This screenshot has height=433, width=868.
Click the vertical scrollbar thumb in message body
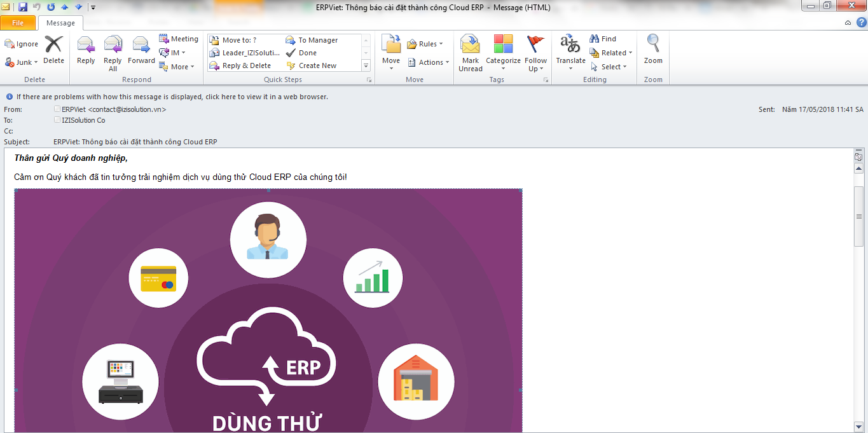859,217
